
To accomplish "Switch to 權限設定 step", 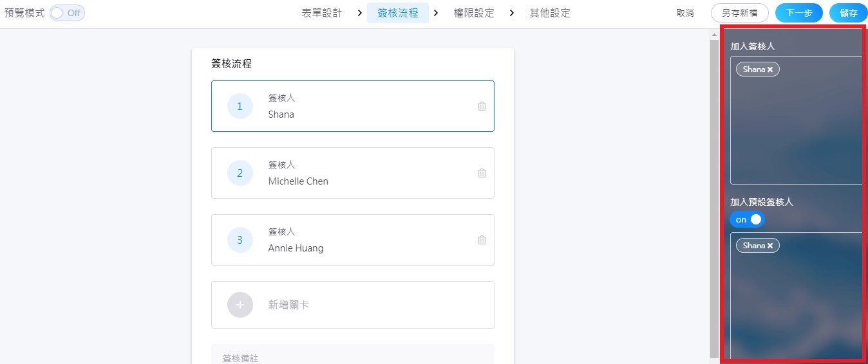I will [474, 13].
